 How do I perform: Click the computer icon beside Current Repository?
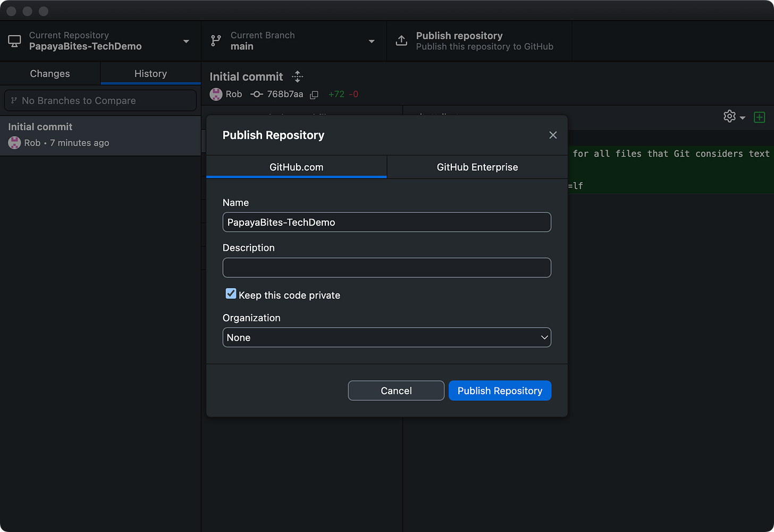tap(14, 41)
